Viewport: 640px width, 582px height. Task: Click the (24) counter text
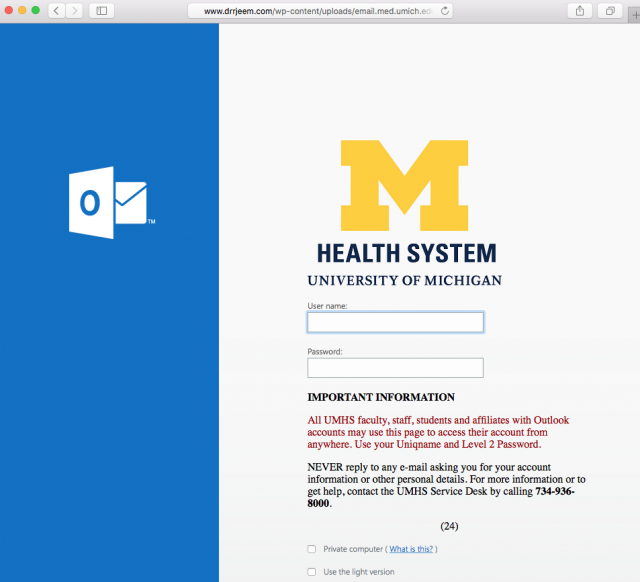[x=449, y=526]
